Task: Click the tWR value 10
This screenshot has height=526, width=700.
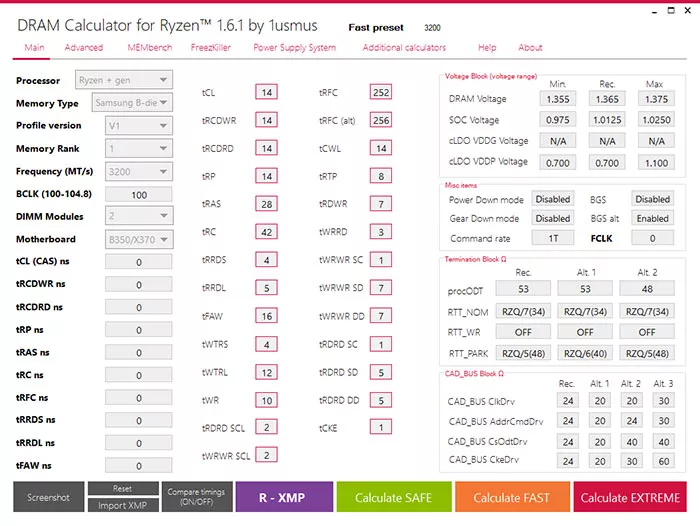Action: [x=267, y=400]
